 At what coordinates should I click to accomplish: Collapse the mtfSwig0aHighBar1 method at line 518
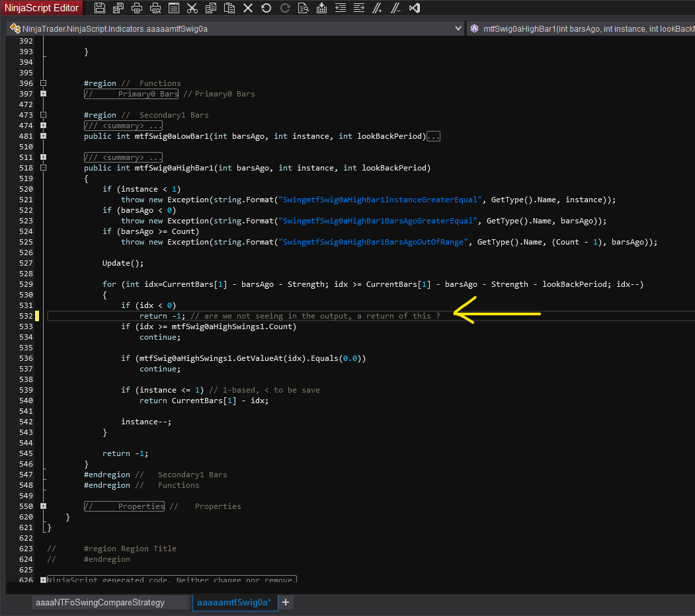pyautogui.click(x=43, y=168)
